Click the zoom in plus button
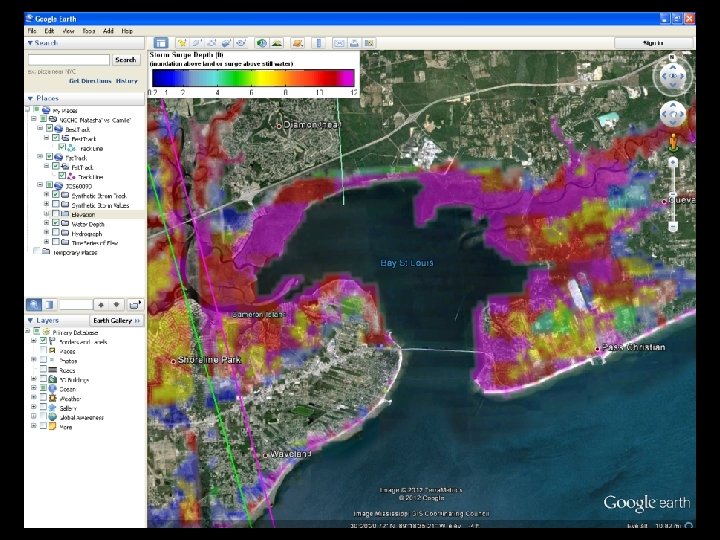 [673, 162]
